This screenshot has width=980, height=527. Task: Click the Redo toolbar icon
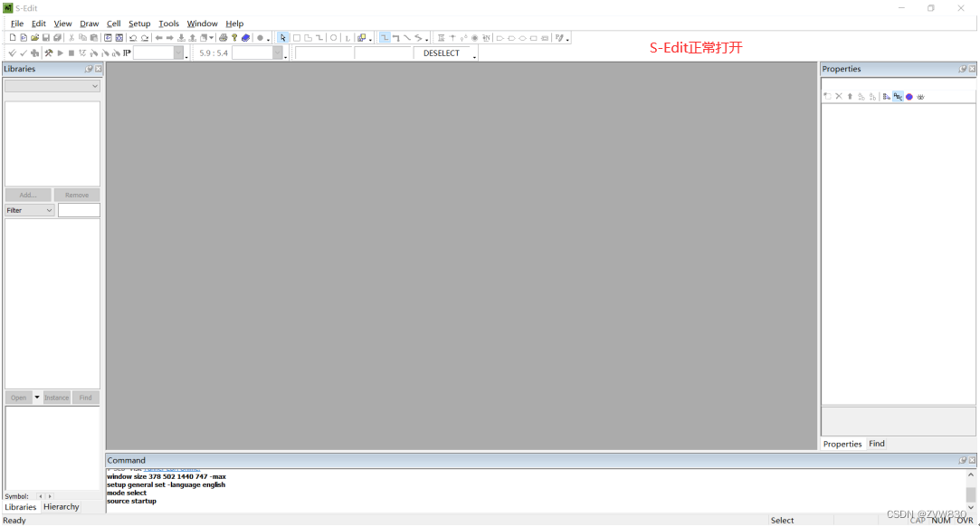(145, 38)
